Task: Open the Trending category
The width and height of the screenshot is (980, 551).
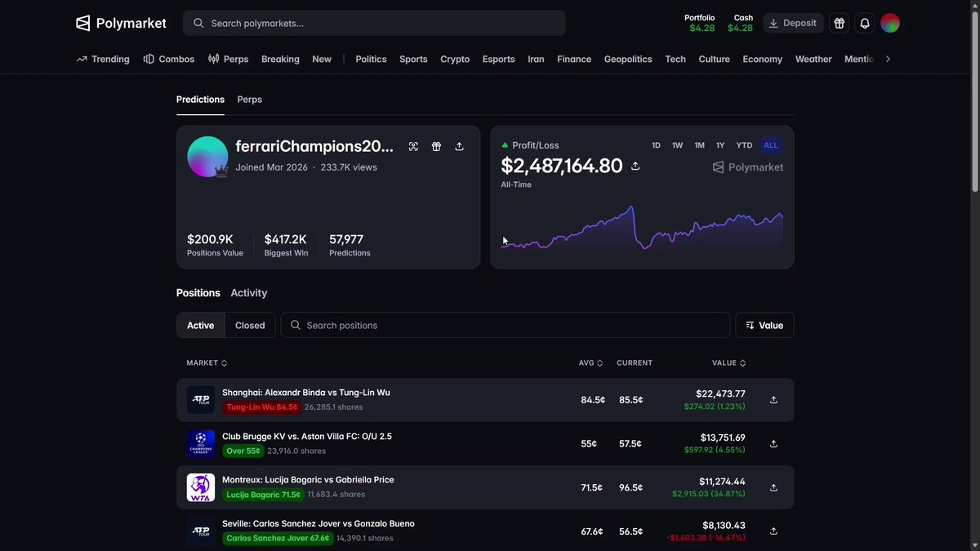Action: point(103,59)
